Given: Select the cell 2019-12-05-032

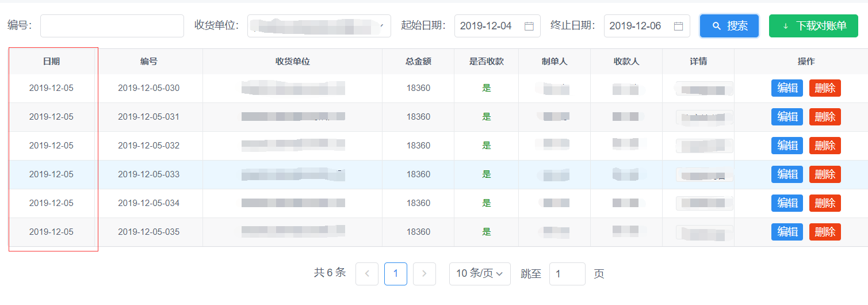Looking at the screenshot, I should tap(149, 146).
